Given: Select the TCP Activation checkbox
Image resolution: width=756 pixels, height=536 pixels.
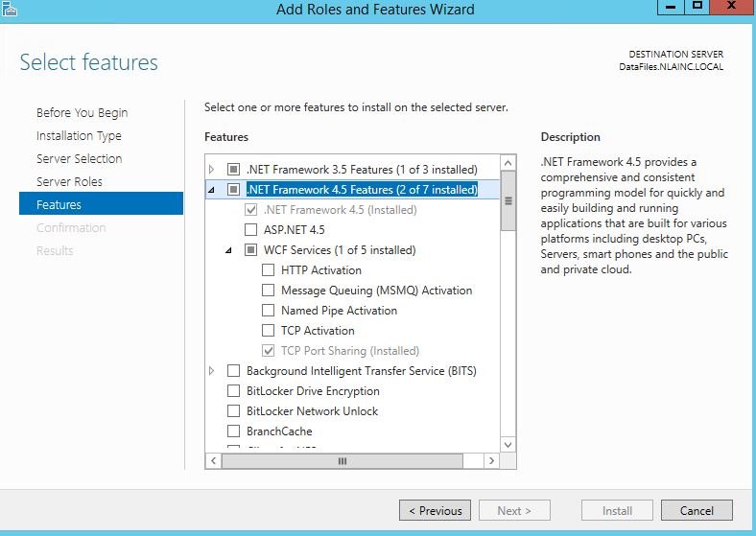Looking at the screenshot, I should coord(268,330).
